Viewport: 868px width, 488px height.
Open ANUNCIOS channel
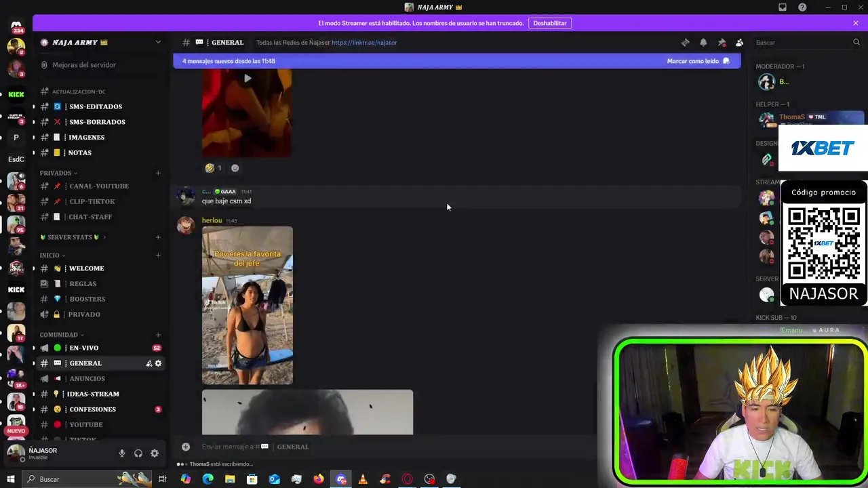pos(87,379)
